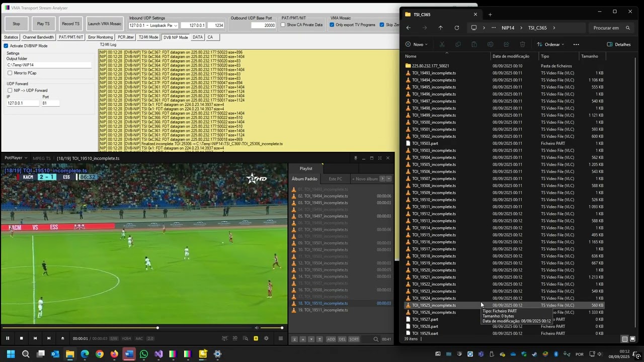The image size is (644, 362).
Task: Toggle Detalhes pane in Explorer
Action: pos(618,44)
